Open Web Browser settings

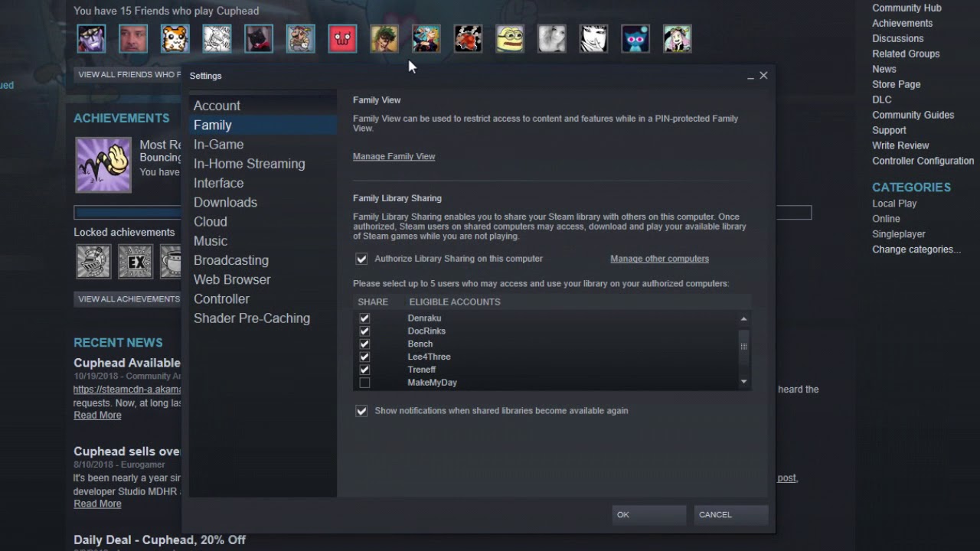[x=263, y=279]
